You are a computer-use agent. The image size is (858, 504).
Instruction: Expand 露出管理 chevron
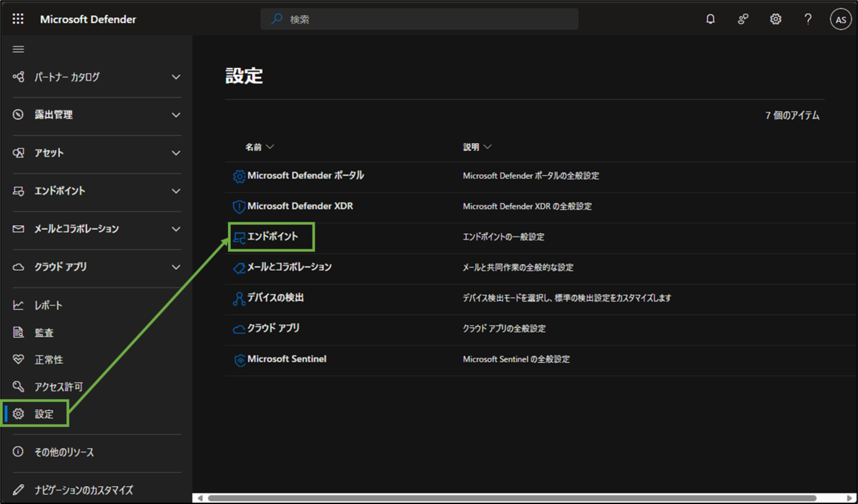coord(177,114)
